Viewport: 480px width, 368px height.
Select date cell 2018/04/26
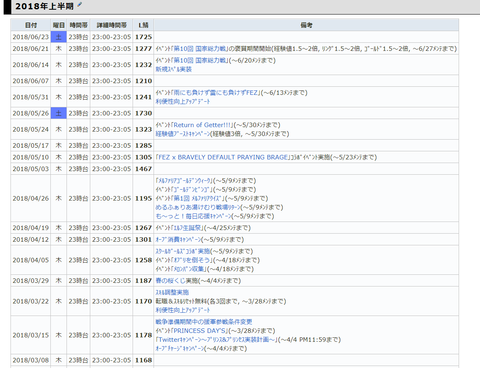click(31, 198)
